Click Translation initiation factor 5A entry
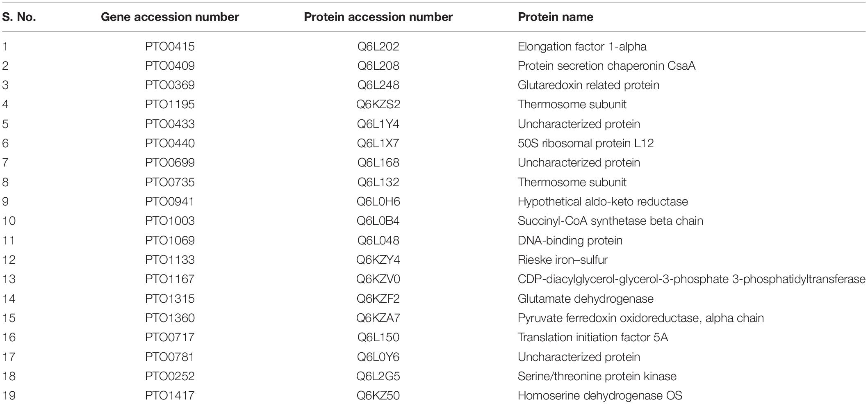The image size is (868, 404). (x=592, y=337)
